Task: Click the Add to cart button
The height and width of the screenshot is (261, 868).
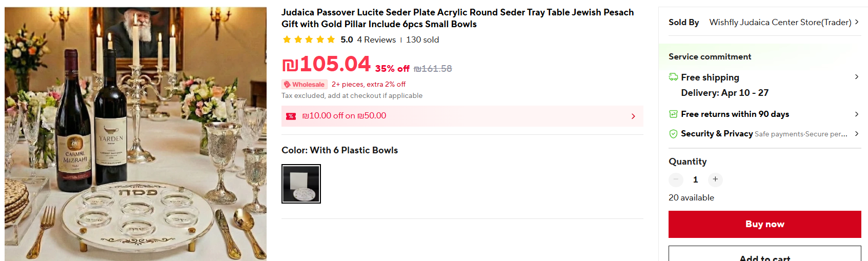Action: [764, 256]
